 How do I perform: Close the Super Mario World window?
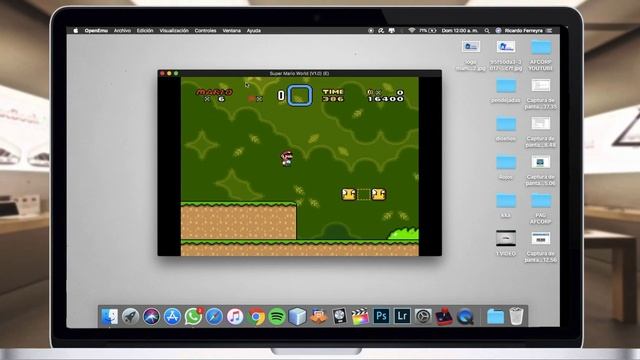click(162, 73)
